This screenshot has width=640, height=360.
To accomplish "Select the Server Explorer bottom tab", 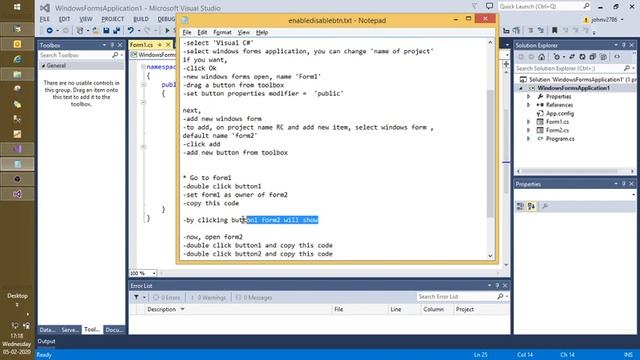I will pos(70,329).
